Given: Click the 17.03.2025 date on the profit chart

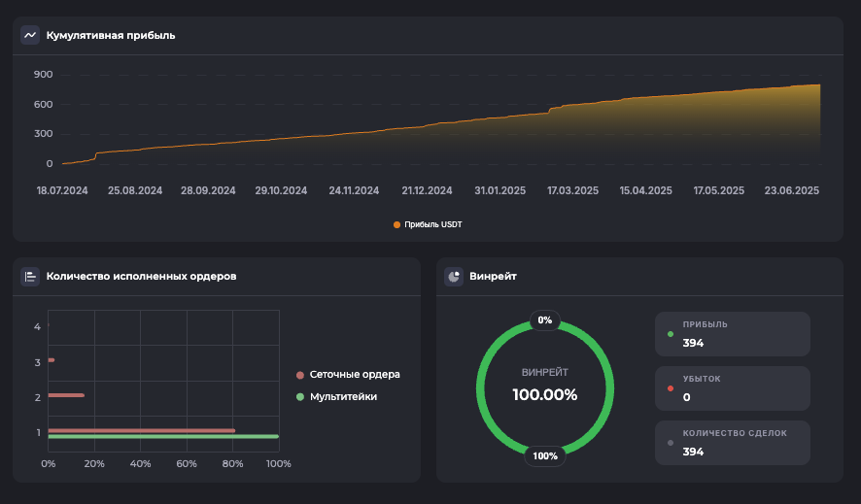Looking at the screenshot, I should (571, 191).
